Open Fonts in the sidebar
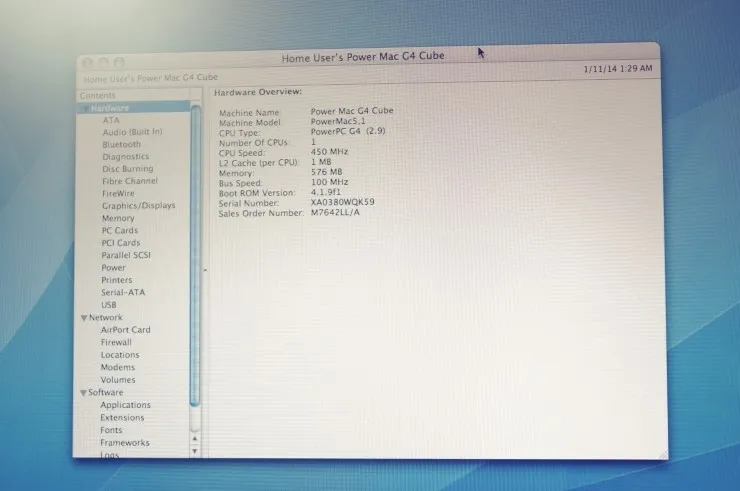The image size is (740, 491). (111, 430)
